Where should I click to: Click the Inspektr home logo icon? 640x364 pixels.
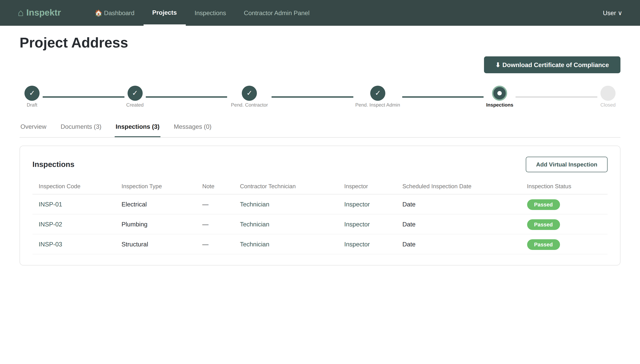pyautogui.click(x=21, y=13)
